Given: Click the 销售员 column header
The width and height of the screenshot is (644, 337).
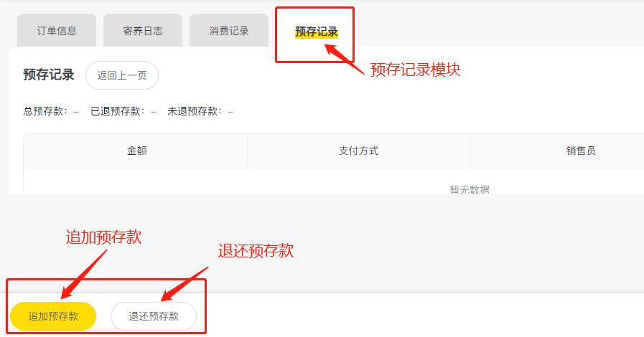Looking at the screenshot, I should click(581, 151).
